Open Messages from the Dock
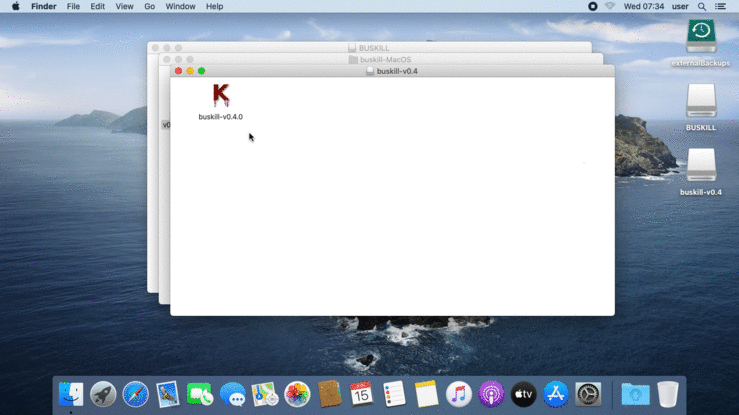 click(232, 394)
